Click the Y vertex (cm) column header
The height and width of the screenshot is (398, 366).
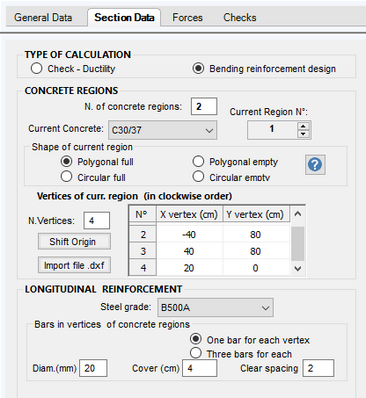[256, 214]
